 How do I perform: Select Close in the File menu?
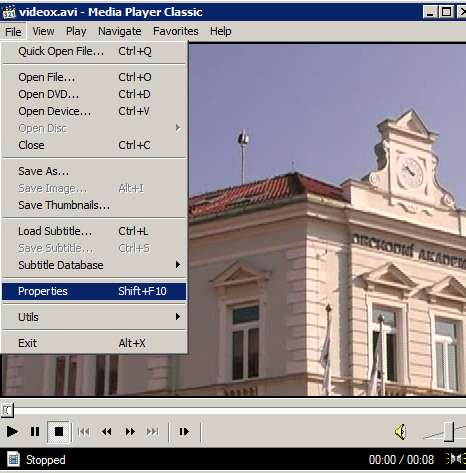coord(94,145)
